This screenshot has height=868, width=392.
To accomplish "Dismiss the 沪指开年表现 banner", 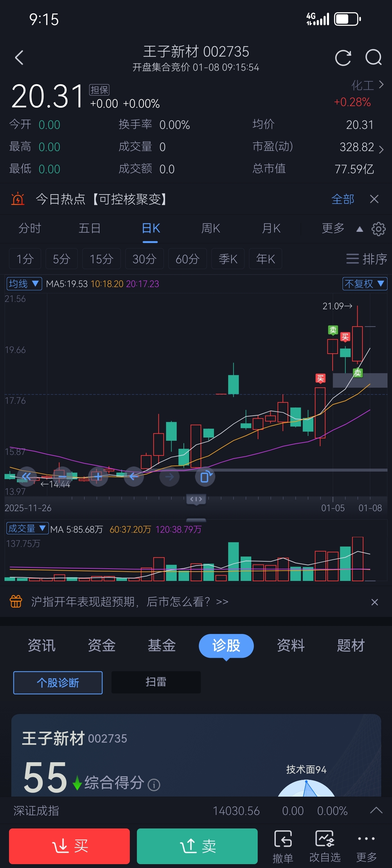I will (x=374, y=602).
